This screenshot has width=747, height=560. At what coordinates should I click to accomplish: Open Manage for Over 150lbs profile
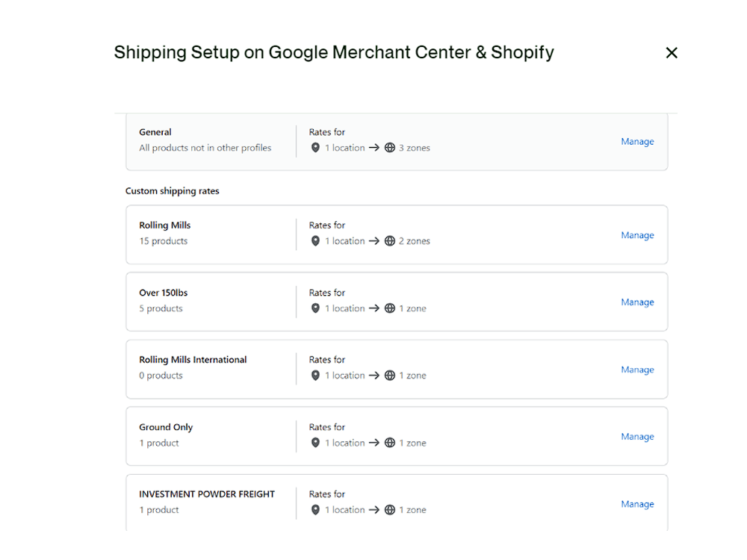[637, 302]
